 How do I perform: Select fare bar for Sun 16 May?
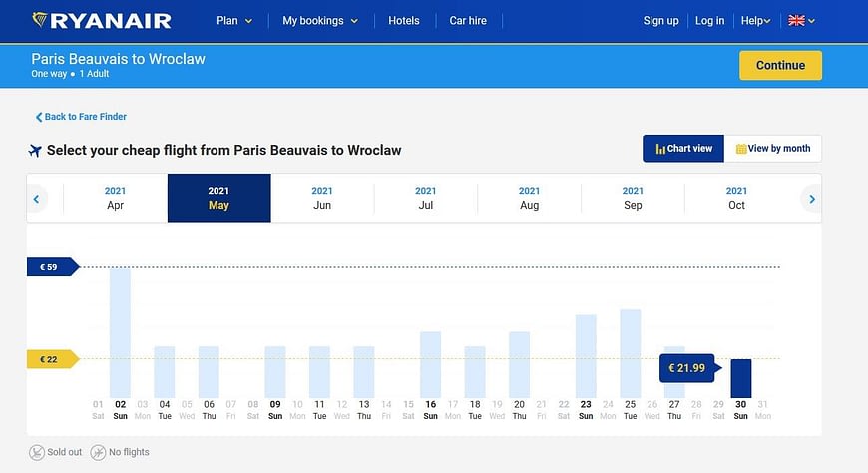431,365
